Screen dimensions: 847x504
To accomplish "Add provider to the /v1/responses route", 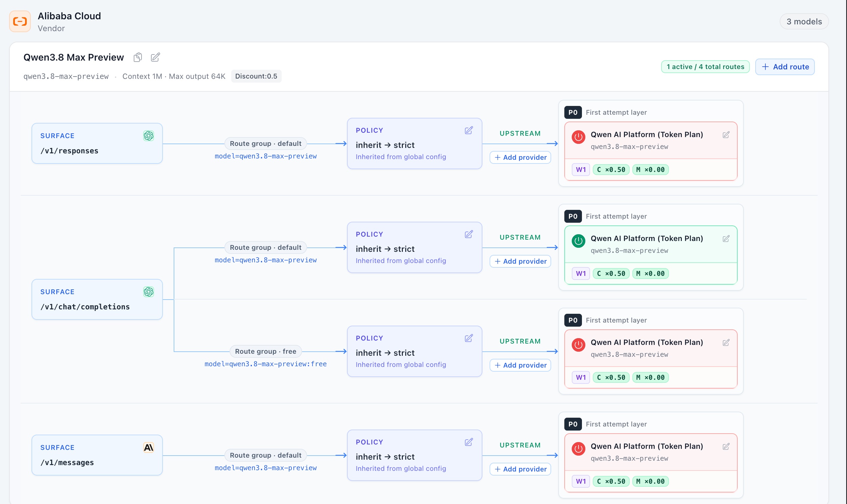I will click(520, 158).
